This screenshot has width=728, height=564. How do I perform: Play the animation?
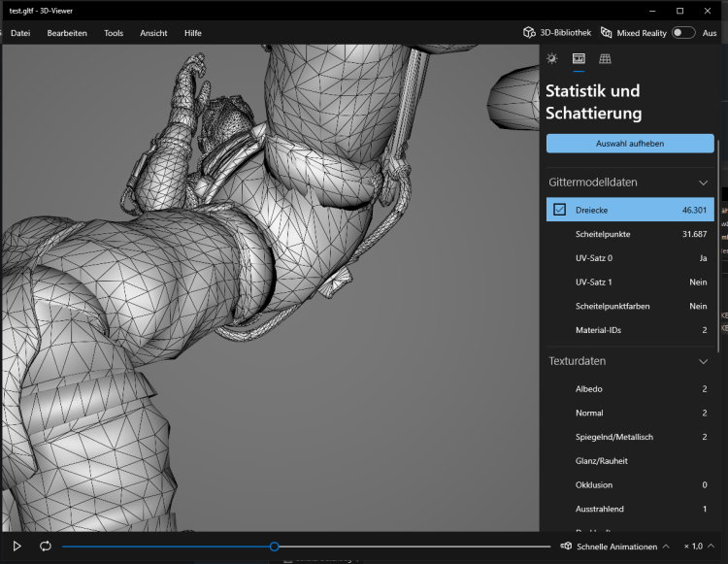click(x=17, y=547)
